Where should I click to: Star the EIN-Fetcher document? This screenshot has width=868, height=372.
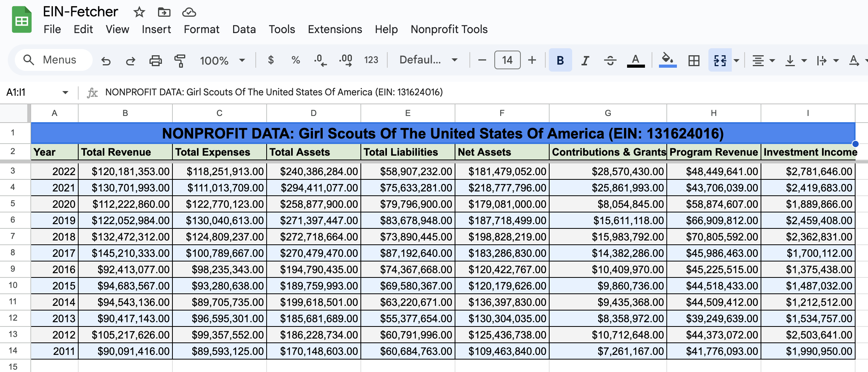[x=139, y=12]
